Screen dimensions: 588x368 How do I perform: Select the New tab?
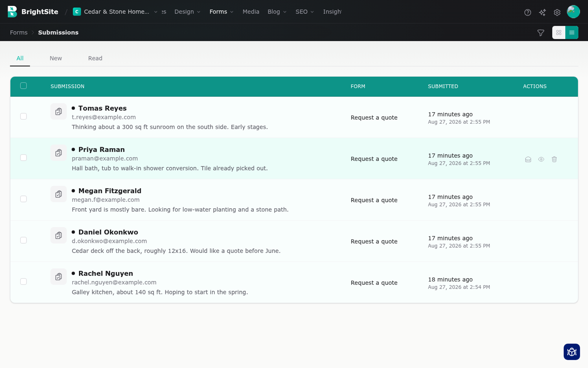click(56, 58)
